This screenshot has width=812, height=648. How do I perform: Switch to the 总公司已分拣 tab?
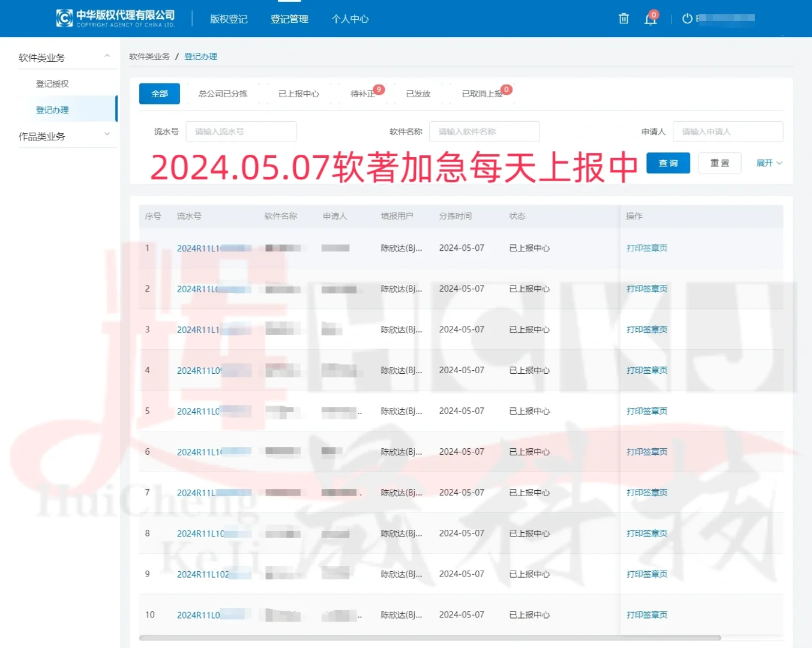(222, 94)
